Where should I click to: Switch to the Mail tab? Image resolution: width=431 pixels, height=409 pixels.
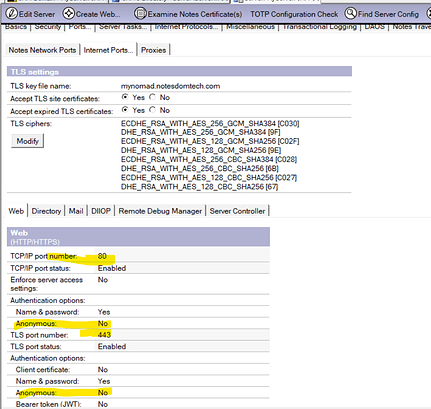(x=76, y=211)
